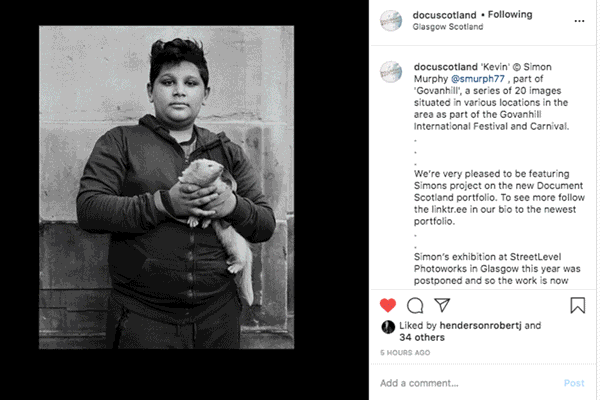
Task: Open hendersonrobertj's profile
Action: [480, 325]
